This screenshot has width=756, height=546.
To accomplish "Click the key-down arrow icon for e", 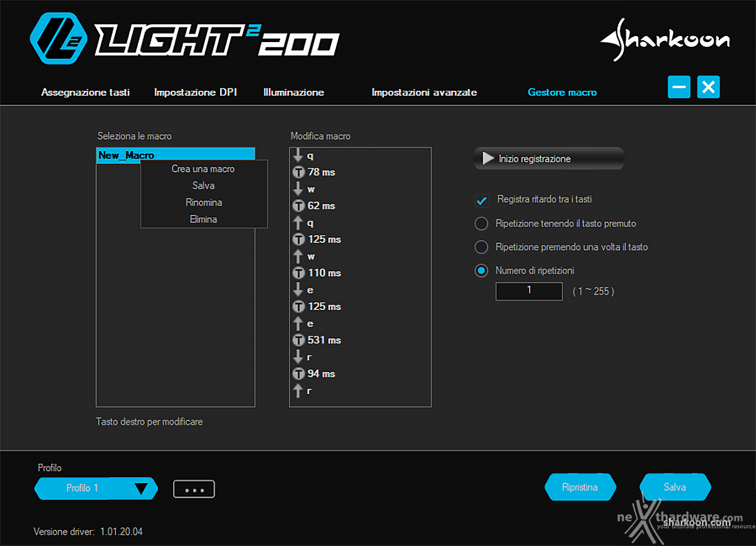I will tap(298, 289).
